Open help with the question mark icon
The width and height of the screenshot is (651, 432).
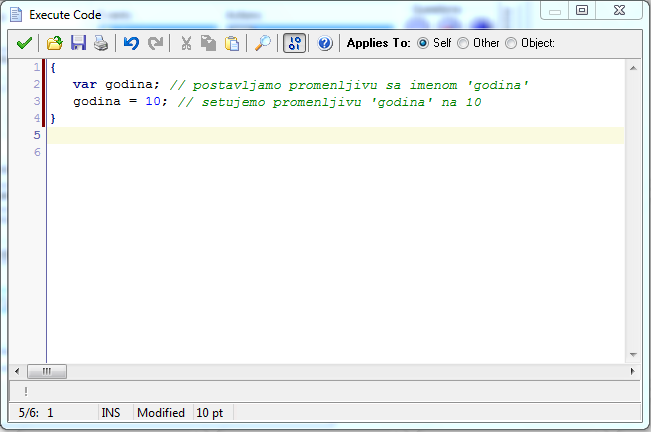click(325, 43)
